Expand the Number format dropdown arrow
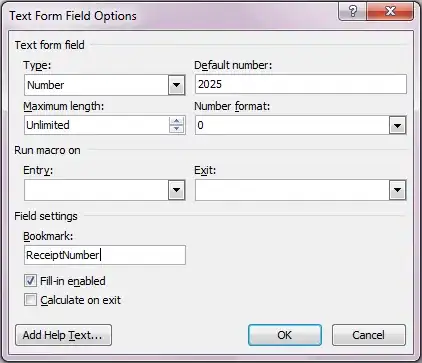422x363 pixels. pos(397,125)
